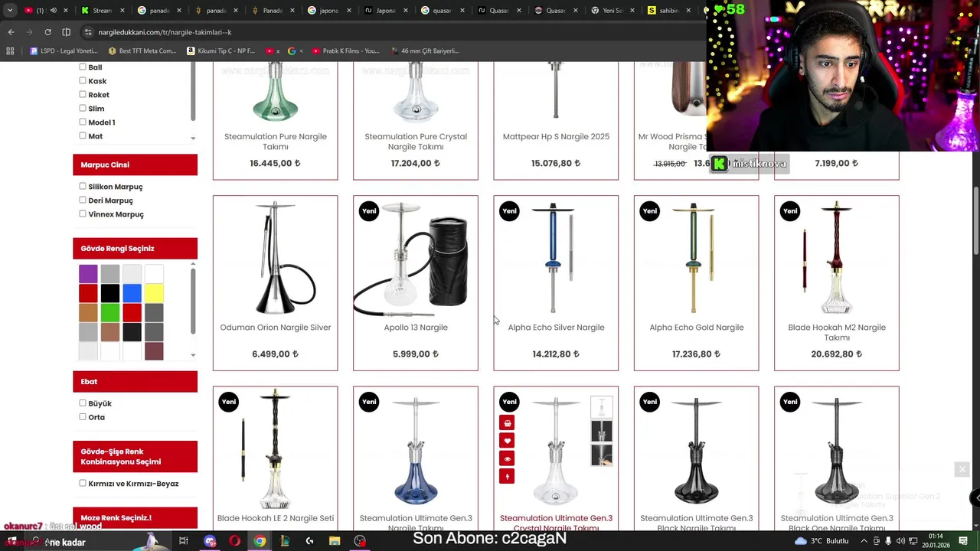The width and height of the screenshot is (980, 551).
Task: Open Task View in the Windows taskbar
Action: click(184, 541)
